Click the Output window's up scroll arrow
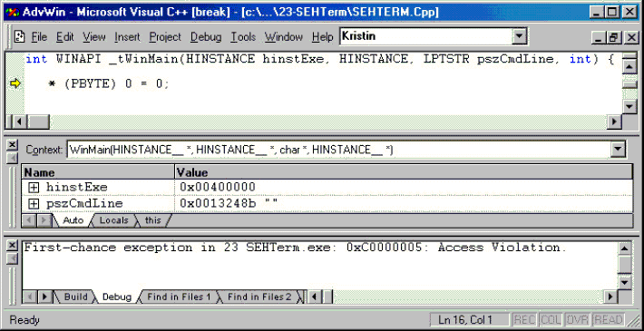Viewport: 644px width, 331px height. [624, 248]
